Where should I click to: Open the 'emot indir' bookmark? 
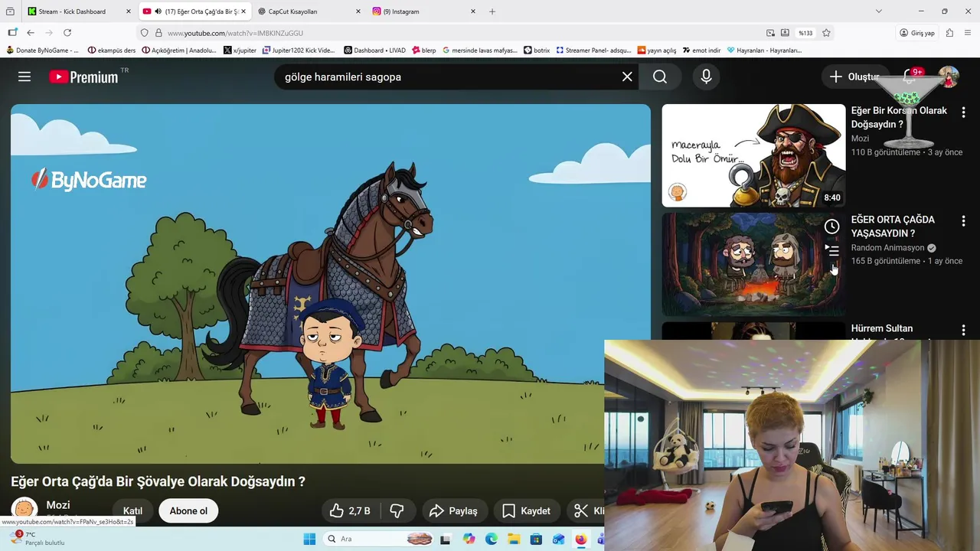coord(701,50)
